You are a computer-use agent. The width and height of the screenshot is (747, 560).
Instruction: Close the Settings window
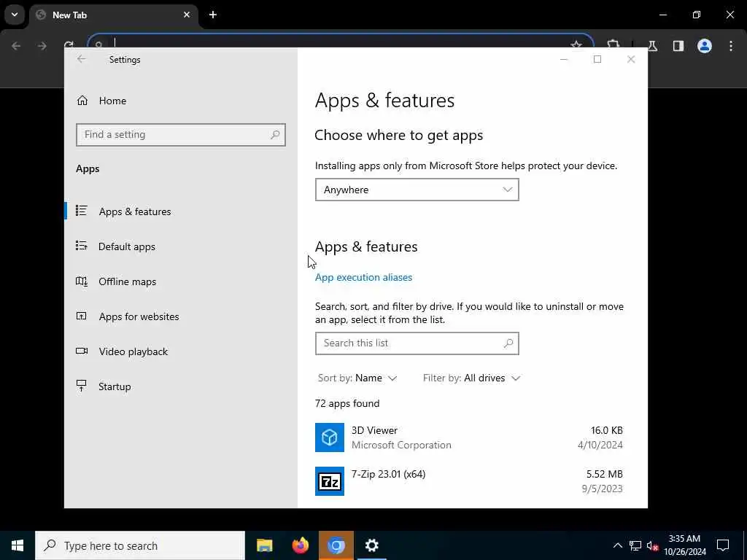pyautogui.click(x=631, y=59)
